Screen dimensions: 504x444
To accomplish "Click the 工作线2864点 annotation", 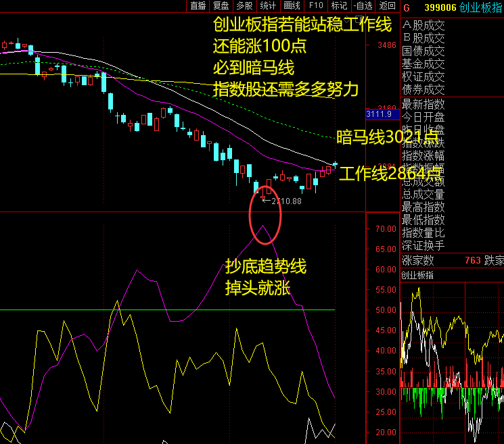I will [x=390, y=174].
